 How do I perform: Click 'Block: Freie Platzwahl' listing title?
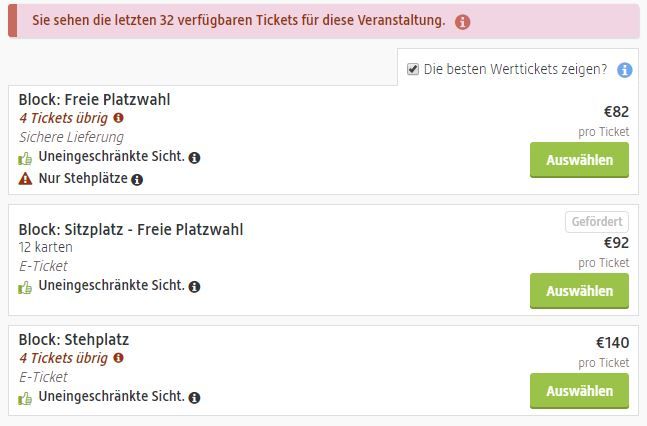[94, 99]
